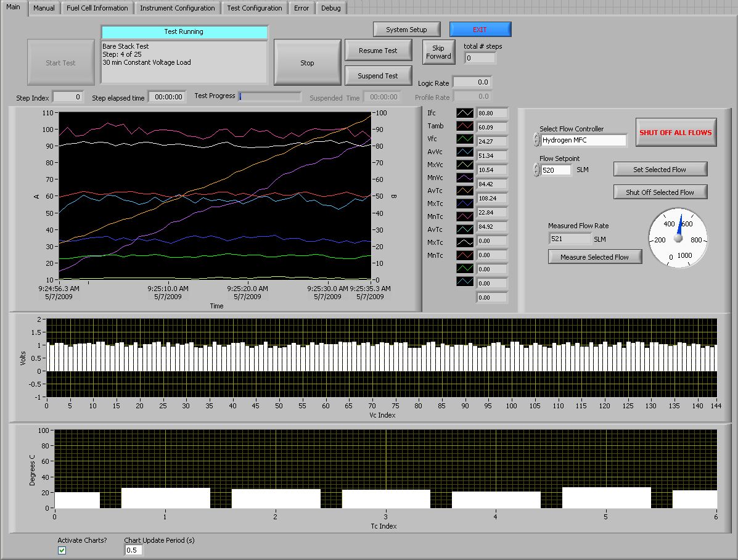Click the Suspended Time field
738x560 pixels.
(x=382, y=97)
